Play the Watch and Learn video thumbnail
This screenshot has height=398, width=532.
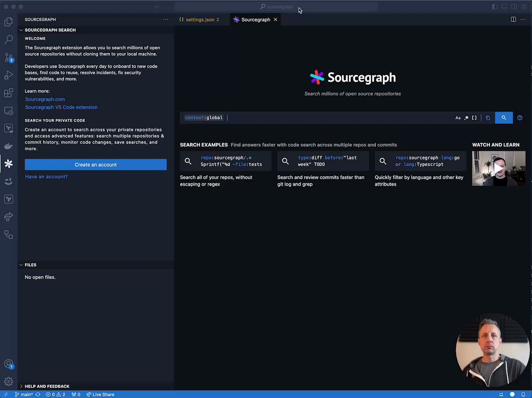coord(499,168)
